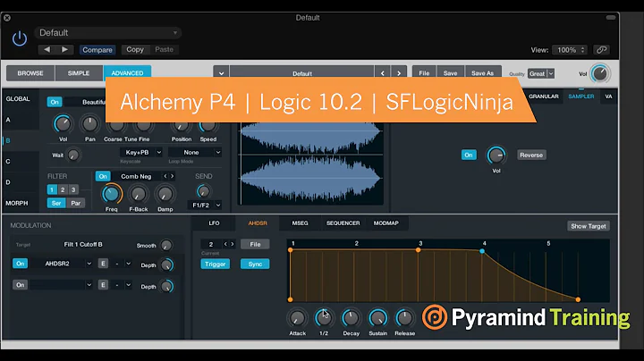Toggle the envelope Sync button
The height and width of the screenshot is (361, 644).
(255, 264)
